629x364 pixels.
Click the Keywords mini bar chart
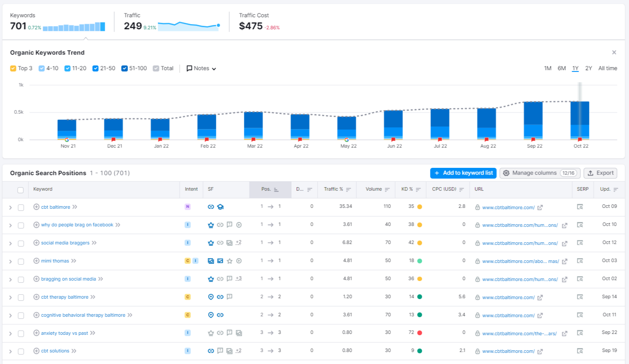click(74, 27)
